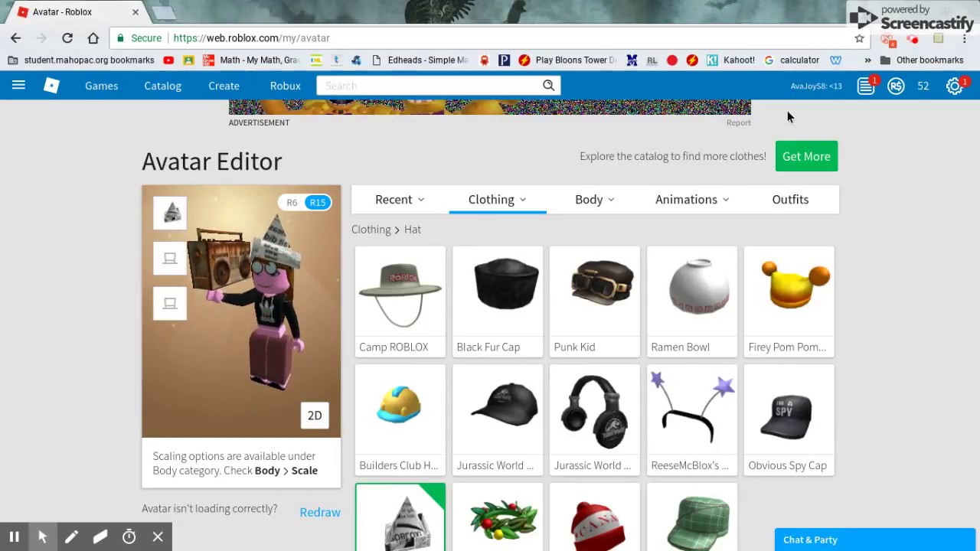Click the Robux currency icon
This screenshot has height=551, width=980.
[x=896, y=86]
